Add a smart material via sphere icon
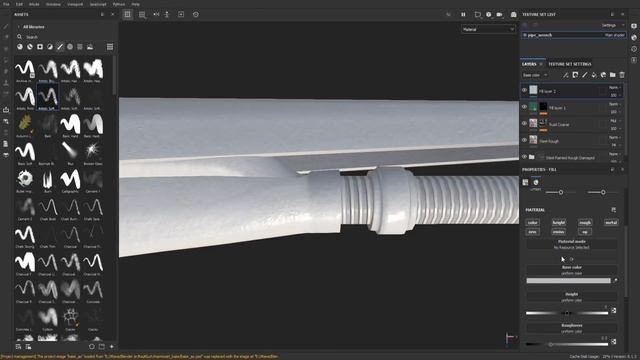Screen dimensions: 640x360 pos(603,75)
